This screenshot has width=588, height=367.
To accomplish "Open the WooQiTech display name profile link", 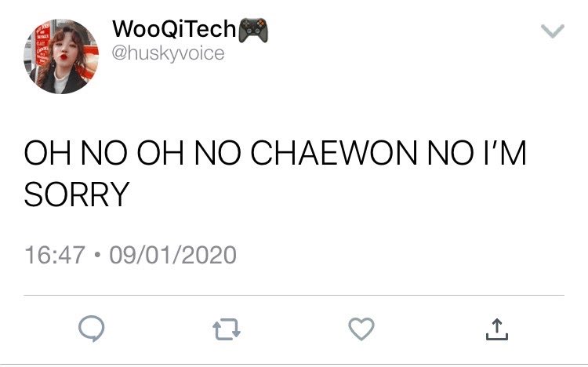I will pos(174,29).
